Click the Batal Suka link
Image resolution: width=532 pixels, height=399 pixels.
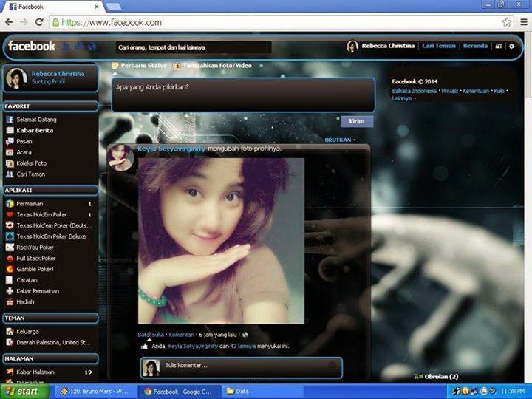[151, 335]
